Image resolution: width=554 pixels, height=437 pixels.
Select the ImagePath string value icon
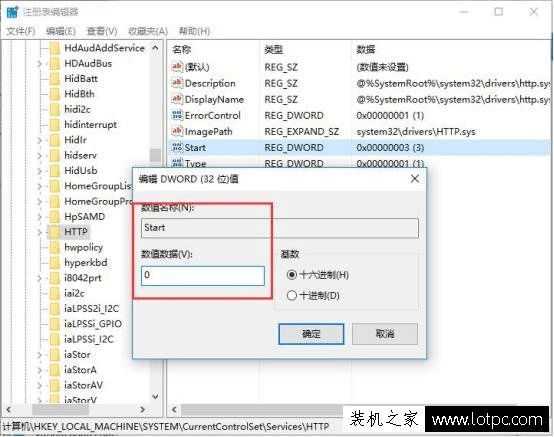coord(177,131)
